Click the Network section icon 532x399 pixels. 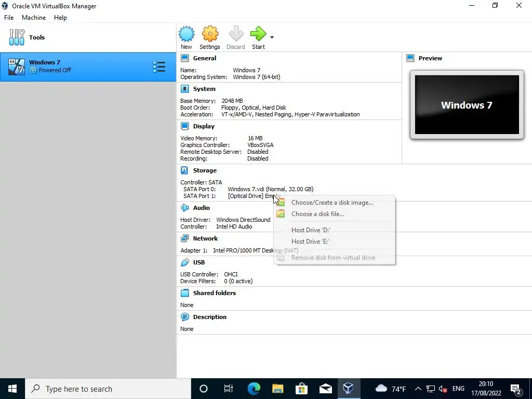click(184, 238)
